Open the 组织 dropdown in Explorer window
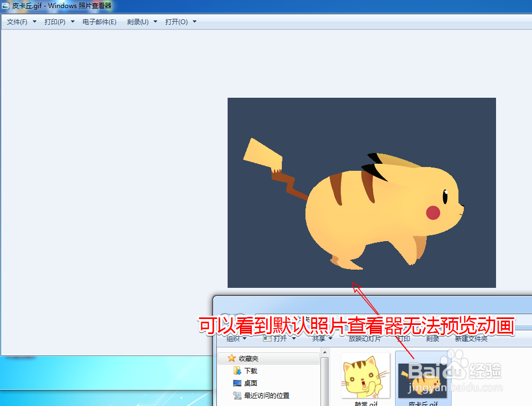Image resolution: width=532 pixels, height=406 pixels. coord(236,338)
